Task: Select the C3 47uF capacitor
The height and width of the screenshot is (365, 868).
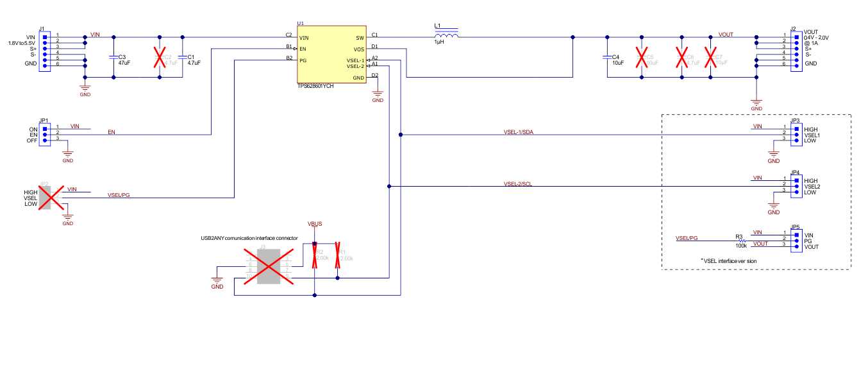Action: (113, 59)
